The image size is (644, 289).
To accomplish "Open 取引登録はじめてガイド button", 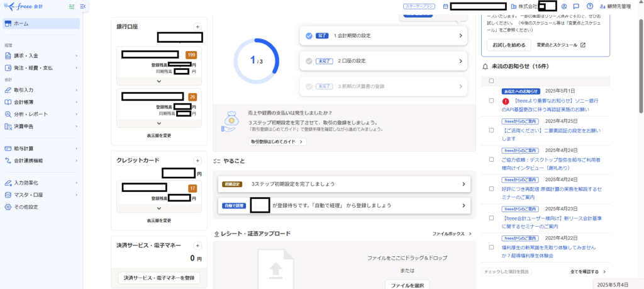I will pos(277,142).
